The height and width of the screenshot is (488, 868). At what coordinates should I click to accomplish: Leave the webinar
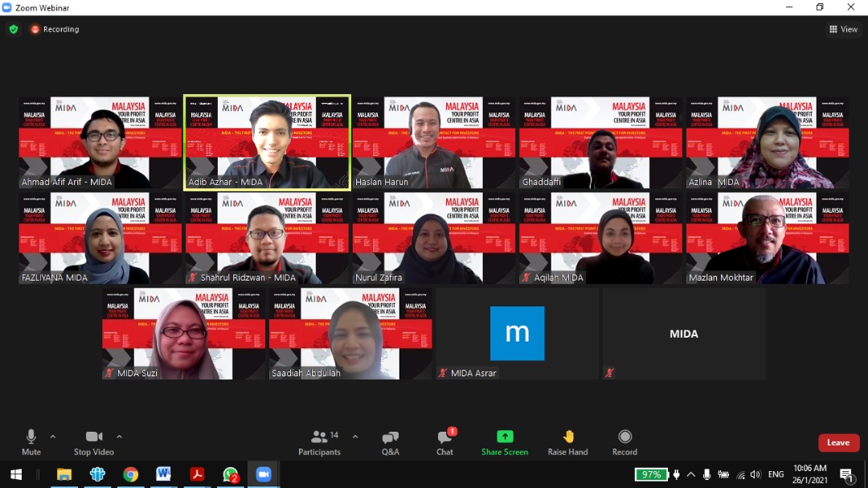coord(838,443)
